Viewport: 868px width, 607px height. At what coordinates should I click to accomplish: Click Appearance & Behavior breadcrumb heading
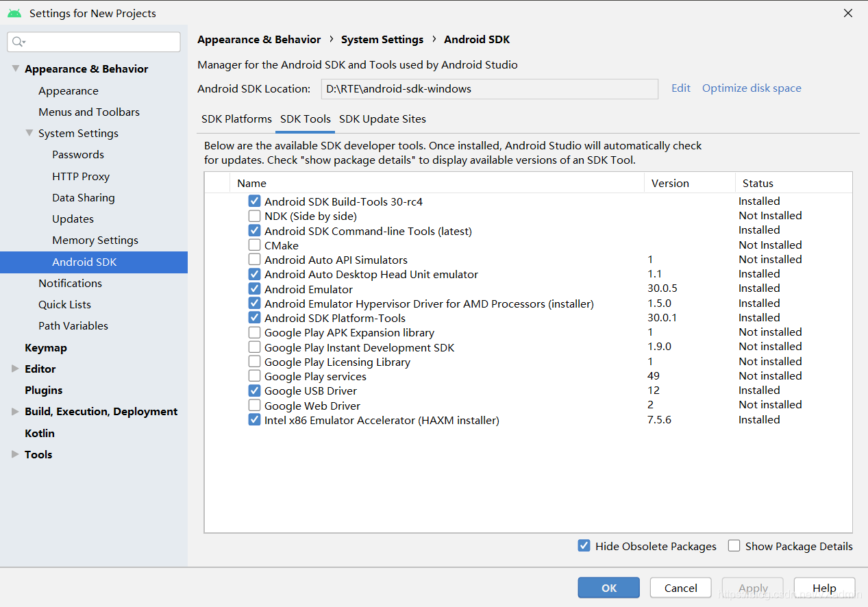pos(259,40)
